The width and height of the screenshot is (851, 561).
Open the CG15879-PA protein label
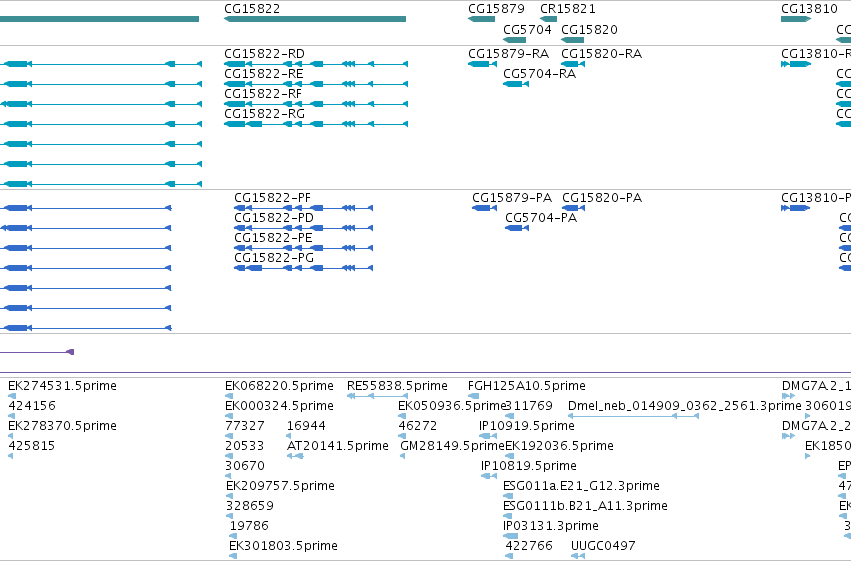tap(512, 197)
